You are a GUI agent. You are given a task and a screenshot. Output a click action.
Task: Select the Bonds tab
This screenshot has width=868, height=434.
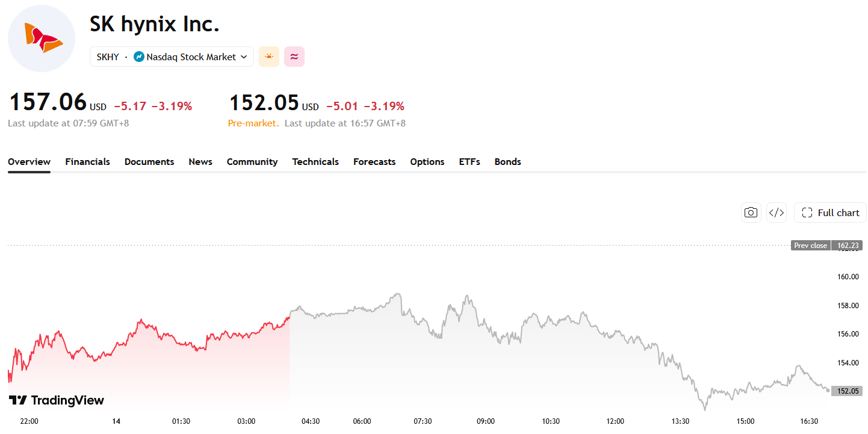tap(508, 161)
